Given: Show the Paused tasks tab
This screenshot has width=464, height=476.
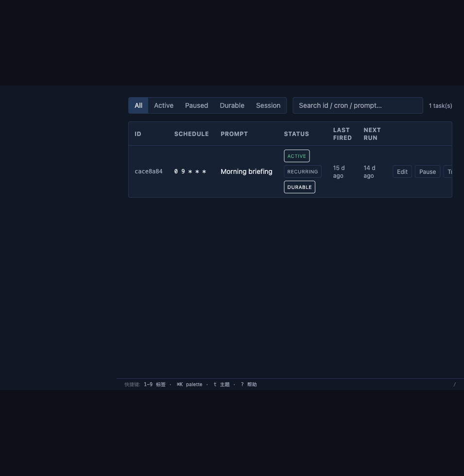Looking at the screenshot, I should point(196,105).
